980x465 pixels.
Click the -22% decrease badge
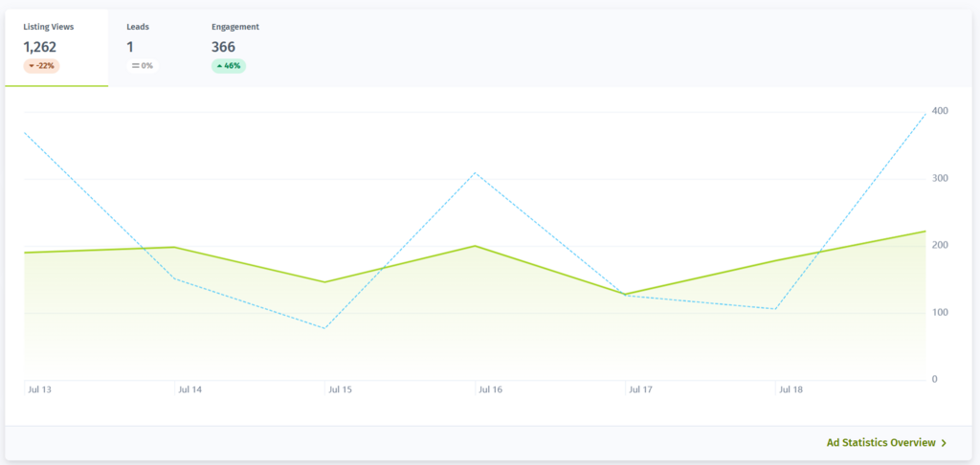click(41, 66)
